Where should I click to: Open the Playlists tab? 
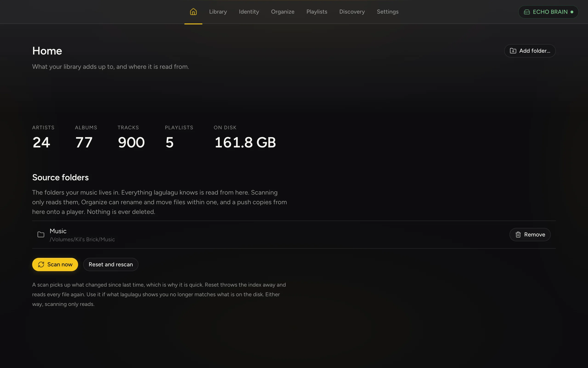pos(317,12)
